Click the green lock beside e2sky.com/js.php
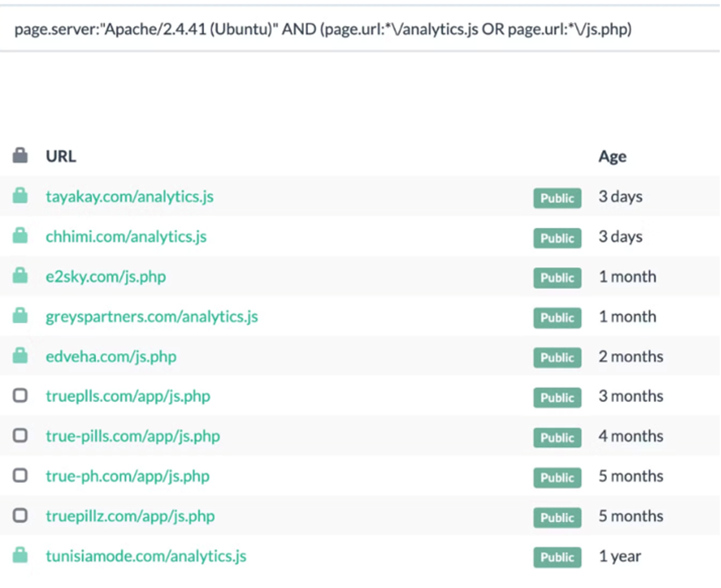Screen dimensions: 721x588 [x=20, y=276]
